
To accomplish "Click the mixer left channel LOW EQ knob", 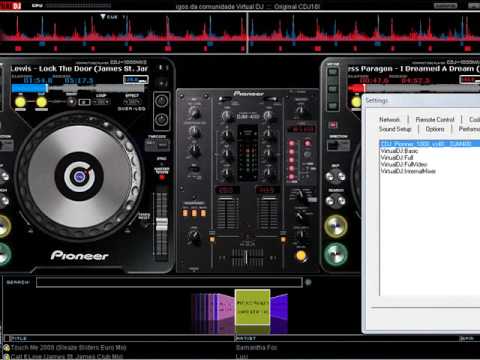I will 227,173.
